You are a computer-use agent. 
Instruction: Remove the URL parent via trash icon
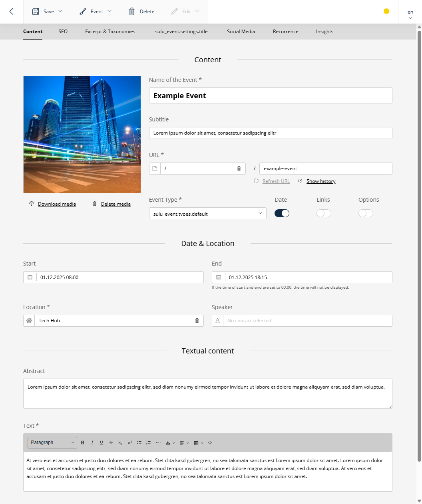pyautogui.click(x=239, y=169)
